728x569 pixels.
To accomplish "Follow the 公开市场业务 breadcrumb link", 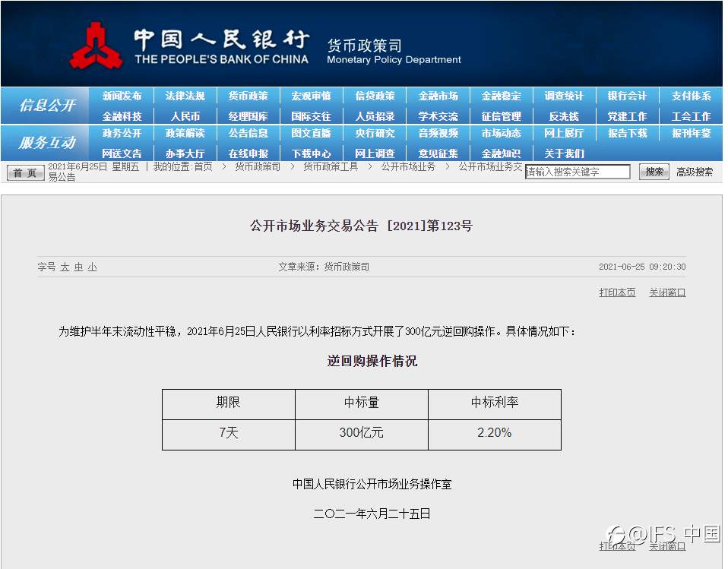I will [408, 166].
